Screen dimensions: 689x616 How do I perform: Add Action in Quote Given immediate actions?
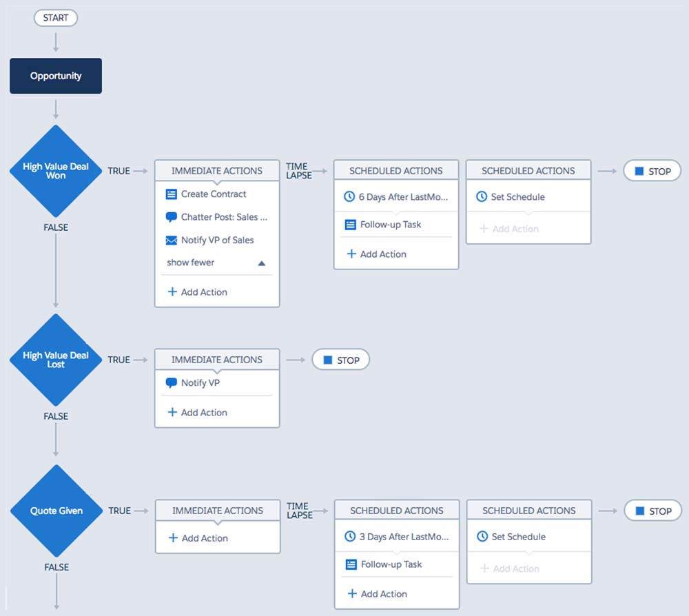tap(198, 538)
